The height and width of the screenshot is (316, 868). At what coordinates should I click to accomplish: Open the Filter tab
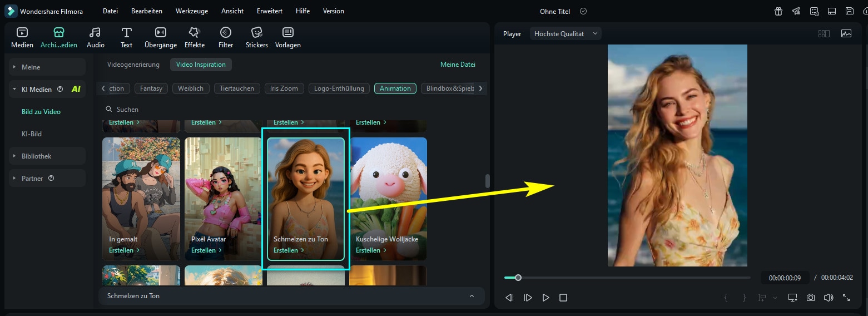[226, 38]
